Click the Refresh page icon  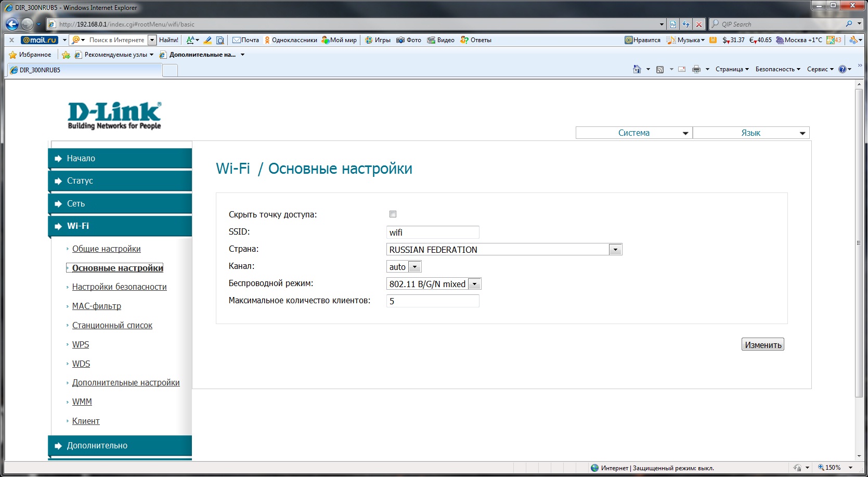pos(686,24)
